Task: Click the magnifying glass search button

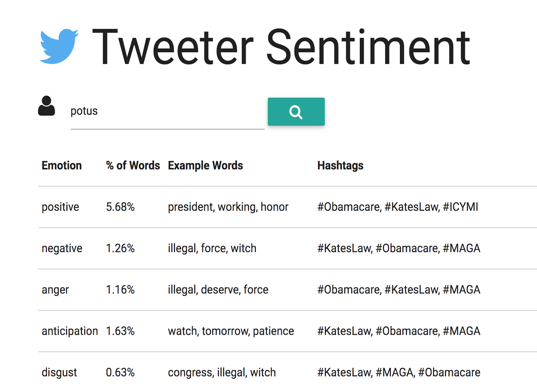Action: click(296, 112)
